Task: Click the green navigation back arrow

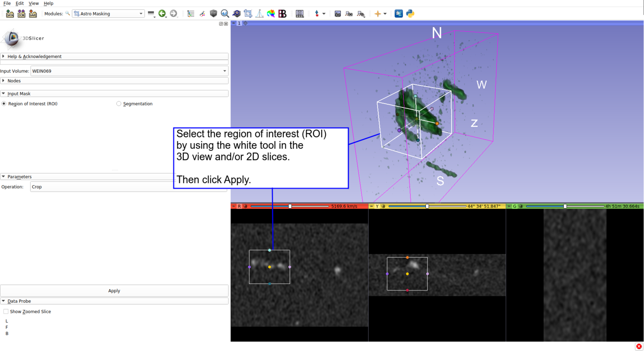Action: (x=162, y=13)
